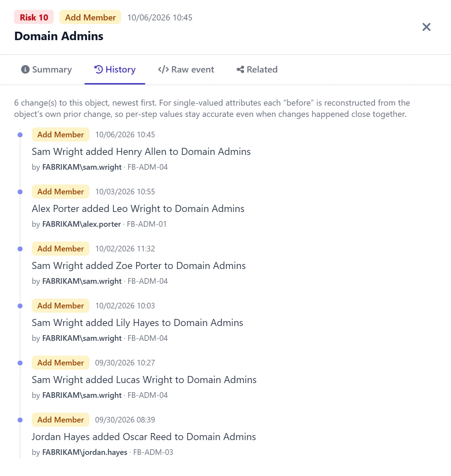
Task: Select timeline dot for Zoe Porter entry
Action: point(20,249)
